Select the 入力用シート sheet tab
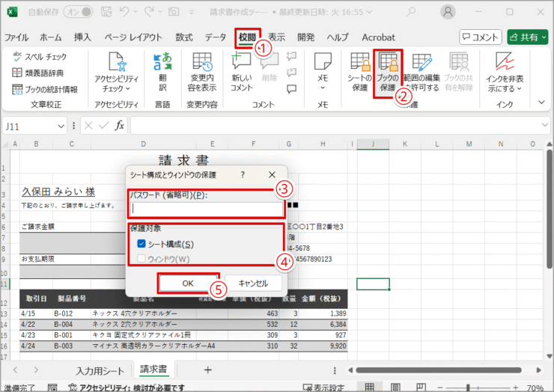 pos(100,370)
